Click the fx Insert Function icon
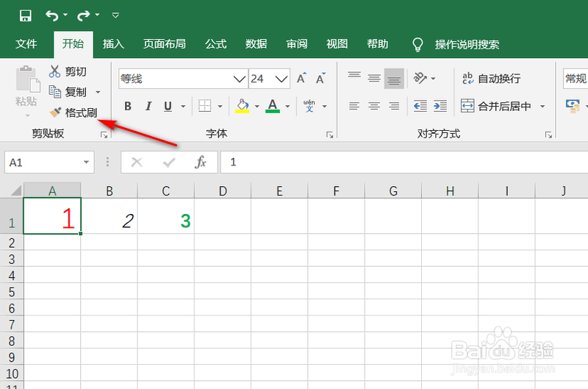The height and width of the screenshot is (389, 588). pyautogui.click(x=201, y=163)
